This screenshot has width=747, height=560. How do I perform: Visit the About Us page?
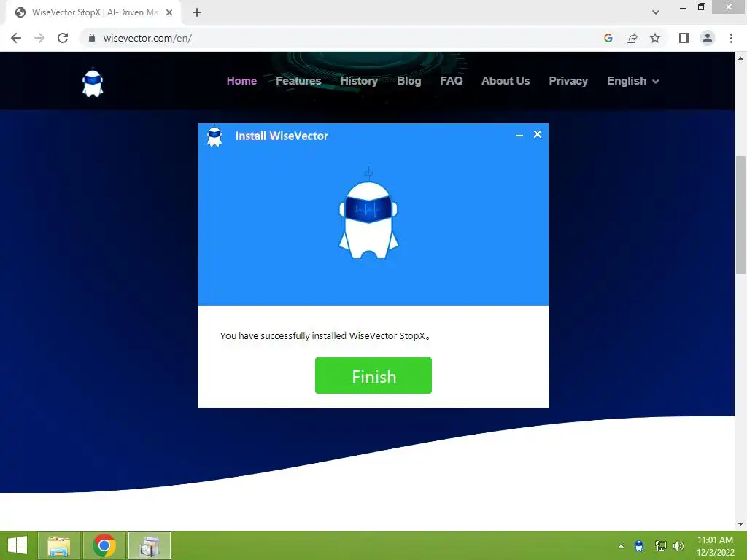tap(506, 81)
